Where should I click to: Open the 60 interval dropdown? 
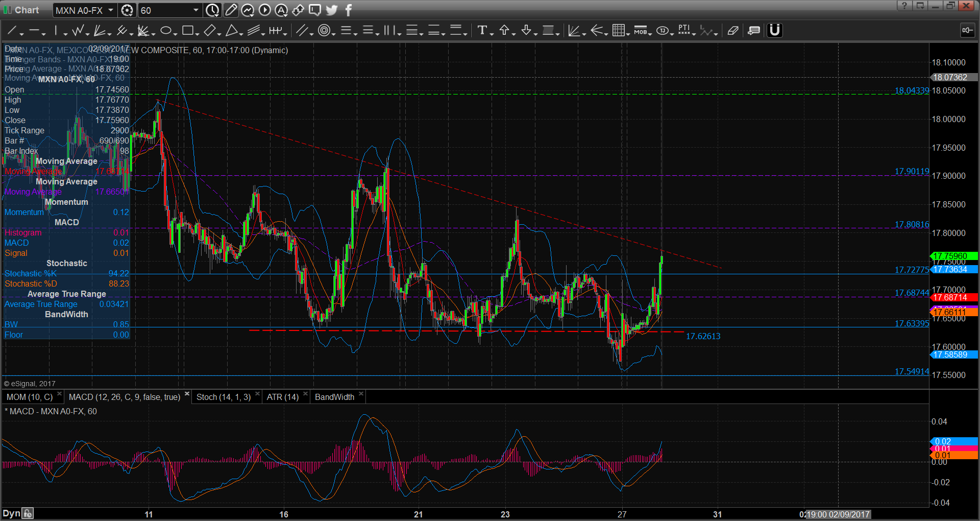tap(195, 10)
